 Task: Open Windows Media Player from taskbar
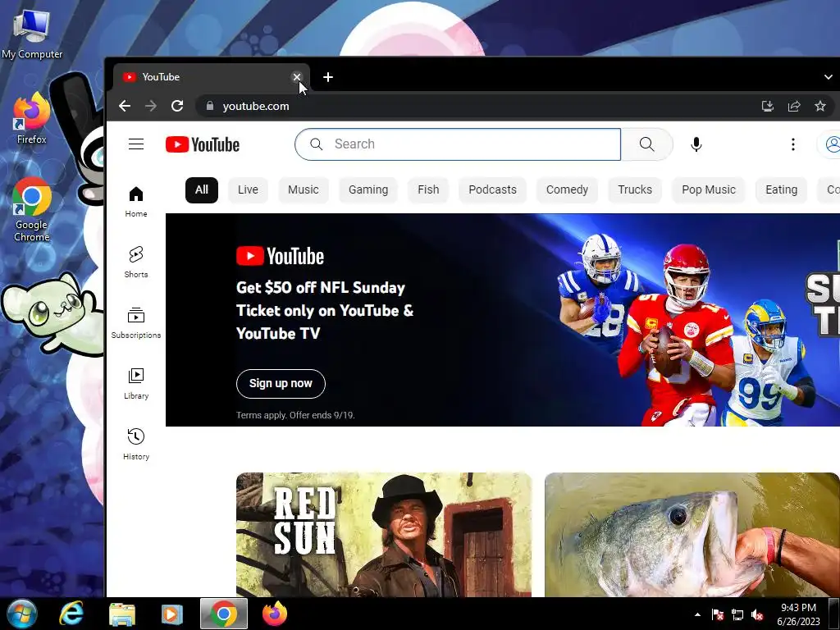[x=172, y=614]
